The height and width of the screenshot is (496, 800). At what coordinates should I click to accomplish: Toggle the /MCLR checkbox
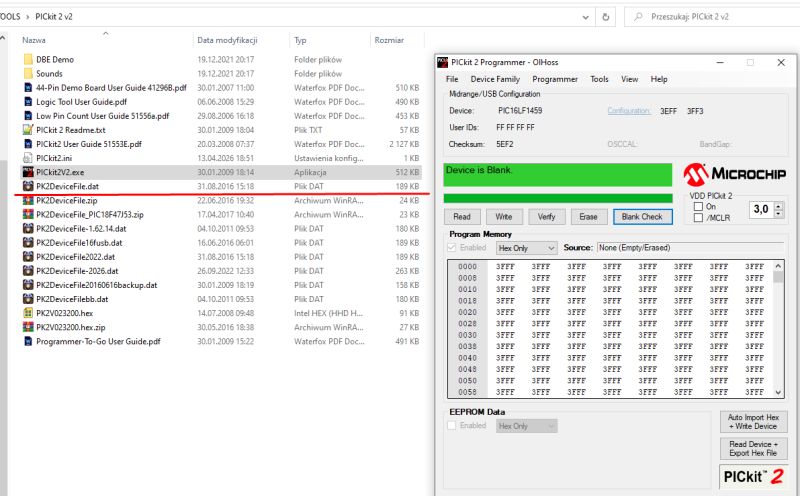click(698, 218)
